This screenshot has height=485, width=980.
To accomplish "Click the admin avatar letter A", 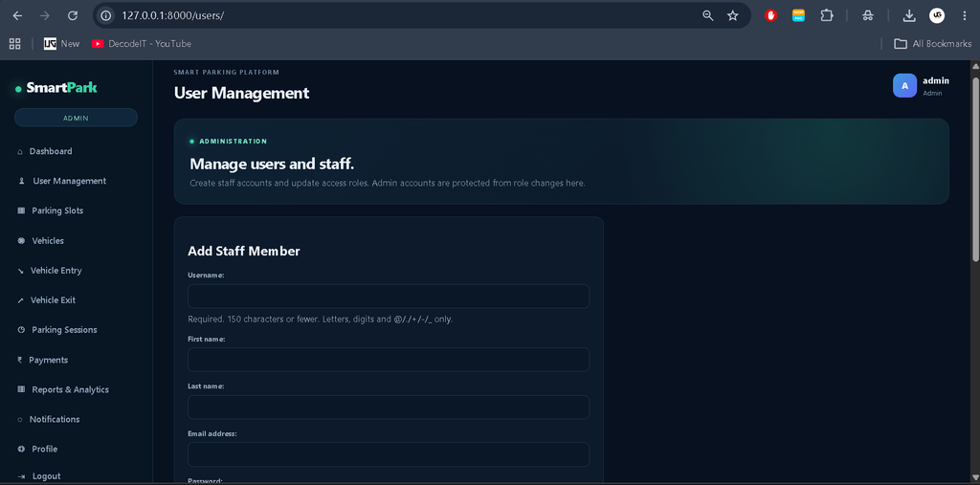I will point(905,86).
